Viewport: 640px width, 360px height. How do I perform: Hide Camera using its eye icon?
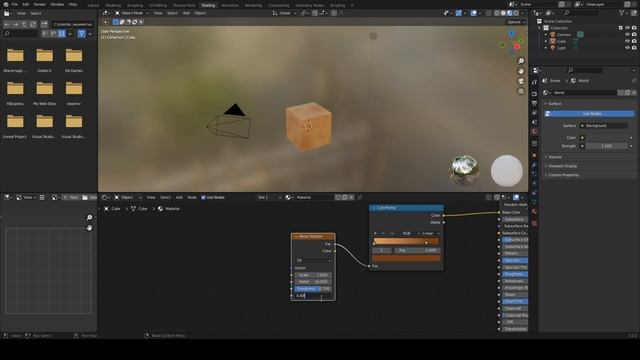coord(627,35)
